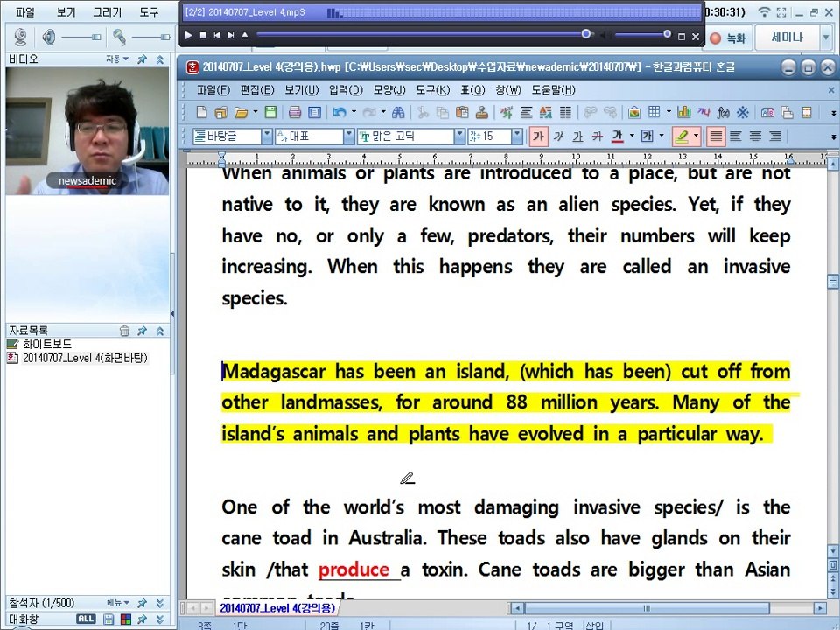Click the webcam icon in top-left toolbar
Viewport: 840px width, 630px height.
coord(20,37)
